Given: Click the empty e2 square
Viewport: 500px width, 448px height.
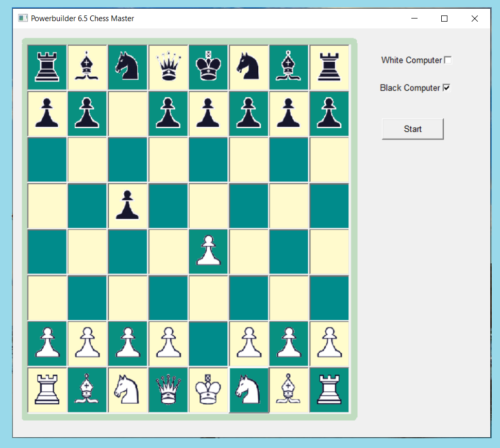Looking at the screenshot, I should pyautogui.click(x=208, y=343).
